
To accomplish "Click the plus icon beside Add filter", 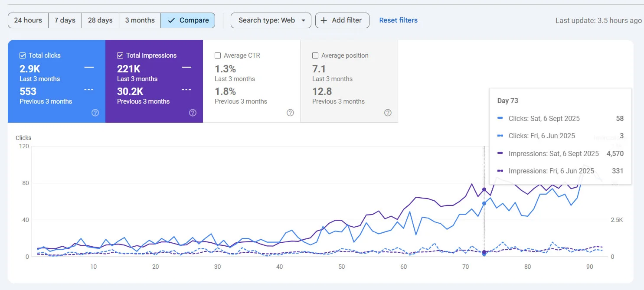I will coord(324,20).
